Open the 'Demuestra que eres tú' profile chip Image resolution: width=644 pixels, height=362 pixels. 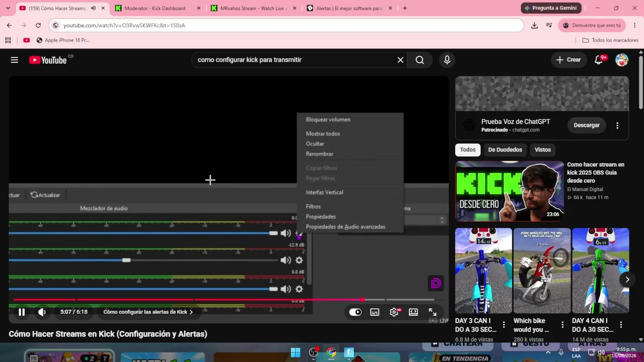click(592, 25)
